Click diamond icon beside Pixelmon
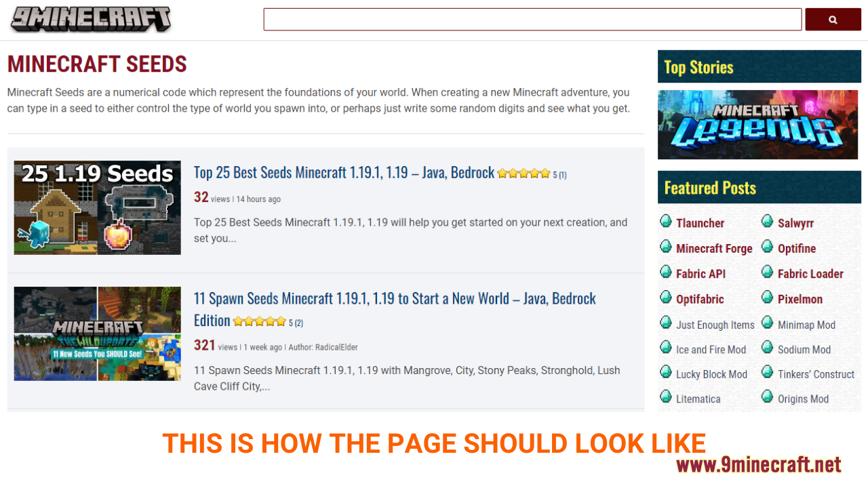Screen dimensions: 868x488 pyautogui.click(x=767, y=298)
